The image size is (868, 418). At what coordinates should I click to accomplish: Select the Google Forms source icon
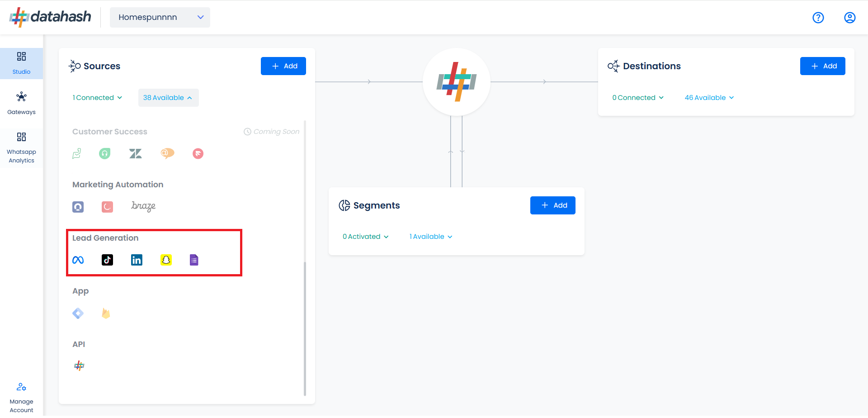(x=194, y=260)
